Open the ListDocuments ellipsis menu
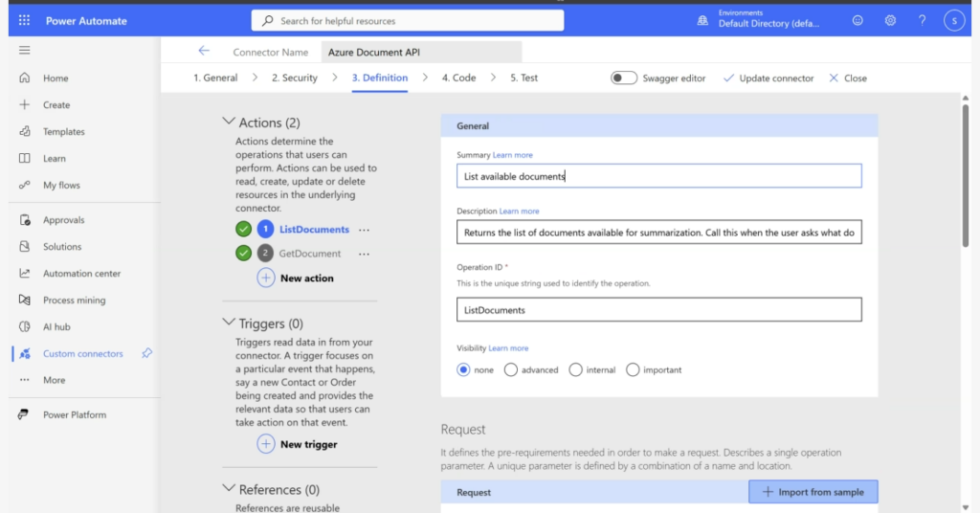The height and width of the screenshot is (513, 980). pyautogui.click(x=364, y=230)
